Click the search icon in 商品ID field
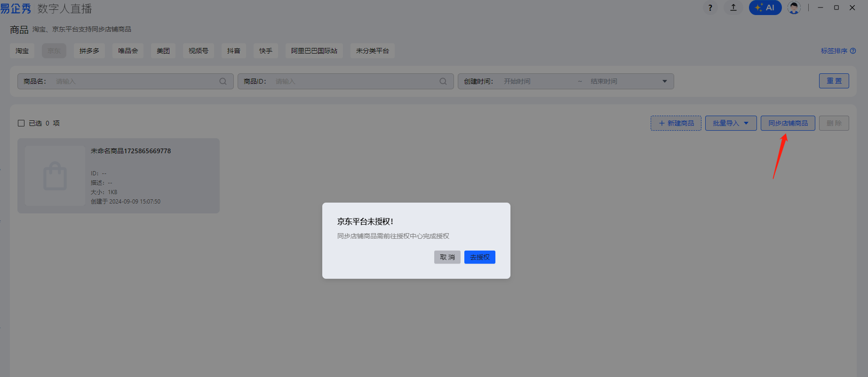Viewport: 868px width, 377px height. pyautogui.click(x=443, y=81)
